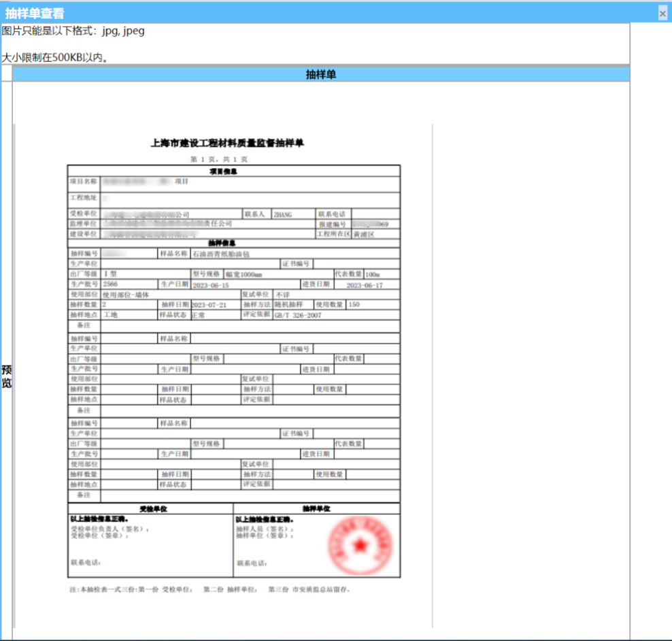The image size is (672, 641).
Task: Close the 抽样单查看 dialog window
Action: pos(662,13)
